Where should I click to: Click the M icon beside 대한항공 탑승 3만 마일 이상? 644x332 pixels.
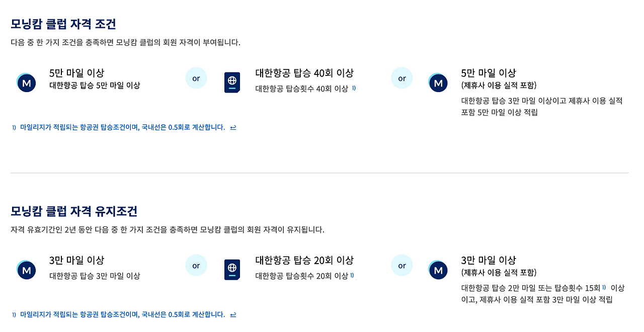point(26,270)
